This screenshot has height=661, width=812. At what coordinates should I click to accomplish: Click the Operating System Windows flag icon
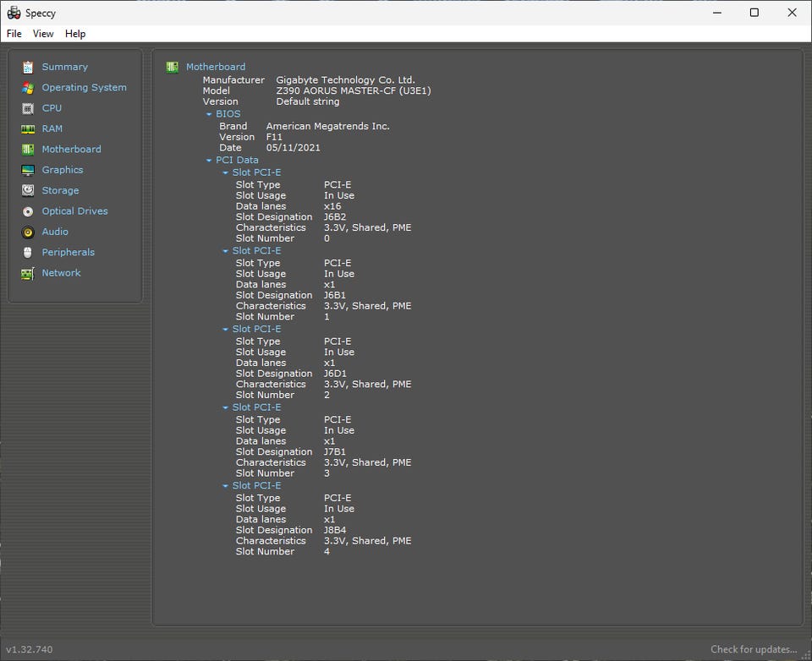point(28,88)
